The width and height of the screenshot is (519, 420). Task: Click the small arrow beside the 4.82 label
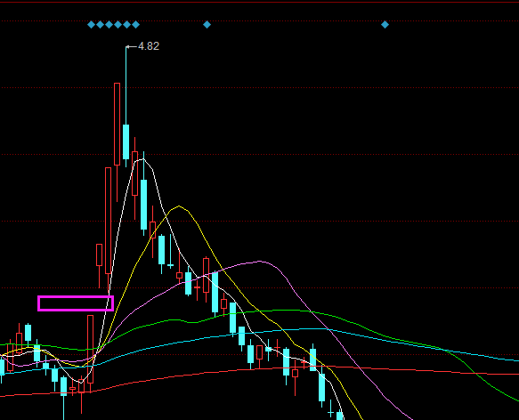pyautogui.click(x=132, y=47)
